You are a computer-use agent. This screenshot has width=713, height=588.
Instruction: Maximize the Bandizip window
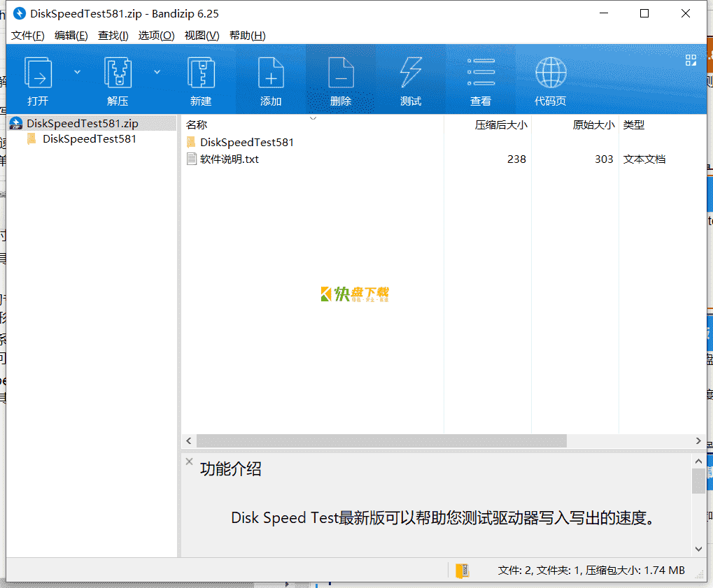click(x=644, y=13)
